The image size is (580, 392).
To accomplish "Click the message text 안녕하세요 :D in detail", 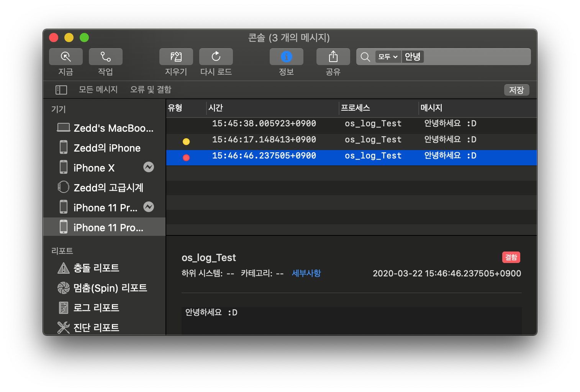I will (211, 312).
